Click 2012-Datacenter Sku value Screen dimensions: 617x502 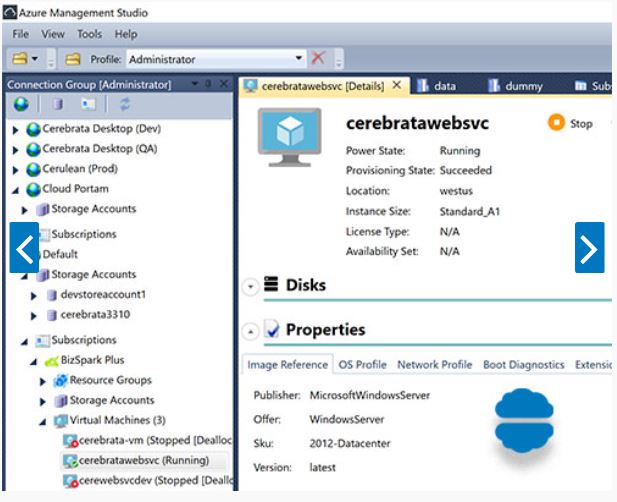[x=350, y=444]
